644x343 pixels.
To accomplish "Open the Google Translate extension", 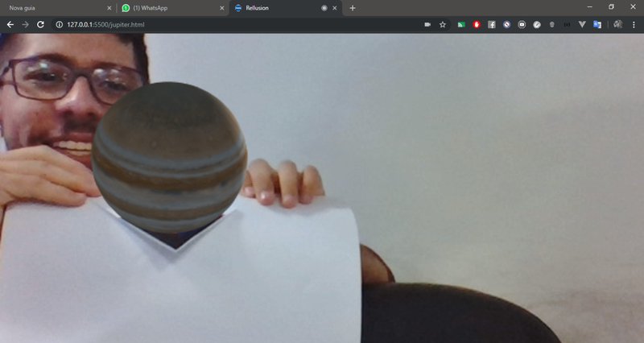I will pyautogui.click(x=597, y=25).
